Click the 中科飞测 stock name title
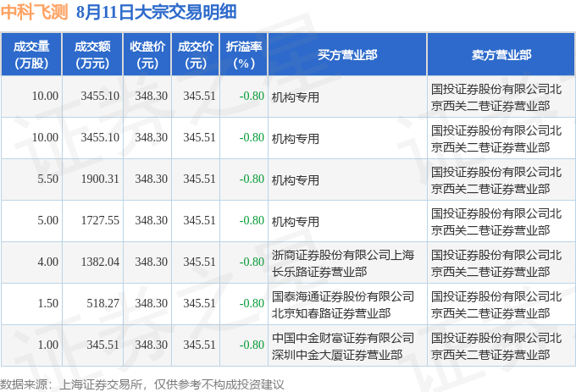The height and width of the screenshot is (392, 576). point(34,12)
